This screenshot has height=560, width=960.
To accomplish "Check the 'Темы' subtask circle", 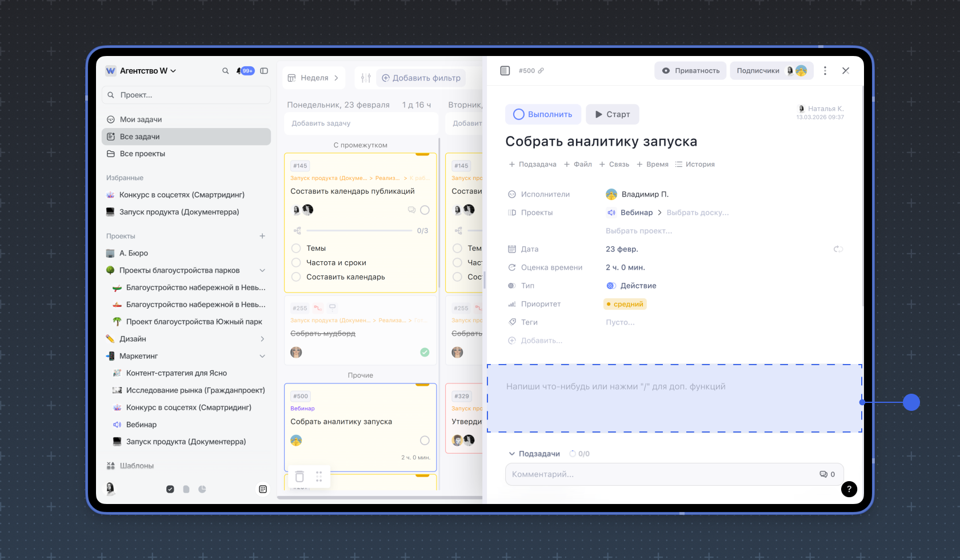I will click(x=296, y=248).
